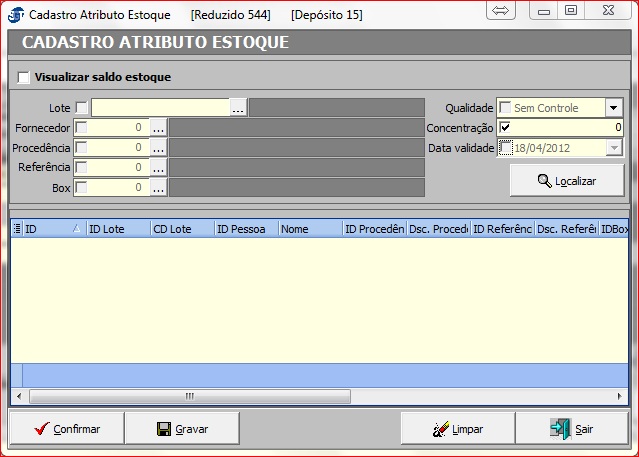
Task: Click the Nome column header
Action: 309,229
